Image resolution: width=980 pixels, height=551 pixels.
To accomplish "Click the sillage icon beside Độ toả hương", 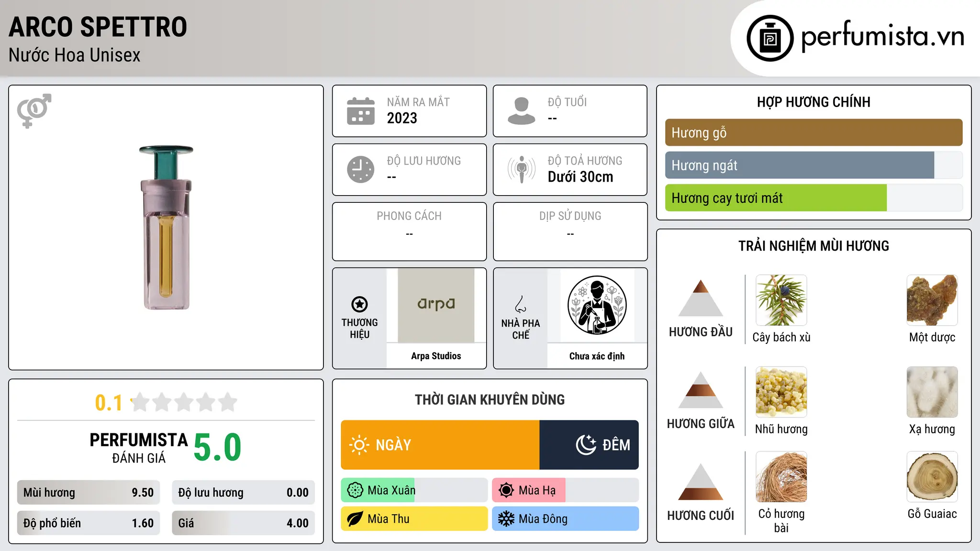I will 522,169.
